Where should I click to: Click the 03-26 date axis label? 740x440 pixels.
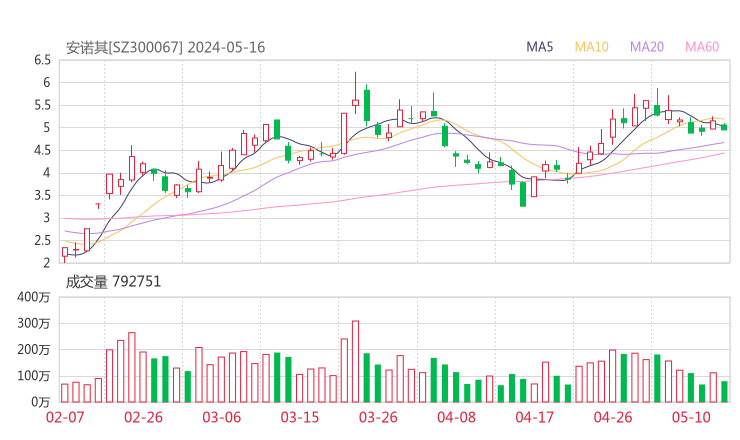click(x=378, y=417)
